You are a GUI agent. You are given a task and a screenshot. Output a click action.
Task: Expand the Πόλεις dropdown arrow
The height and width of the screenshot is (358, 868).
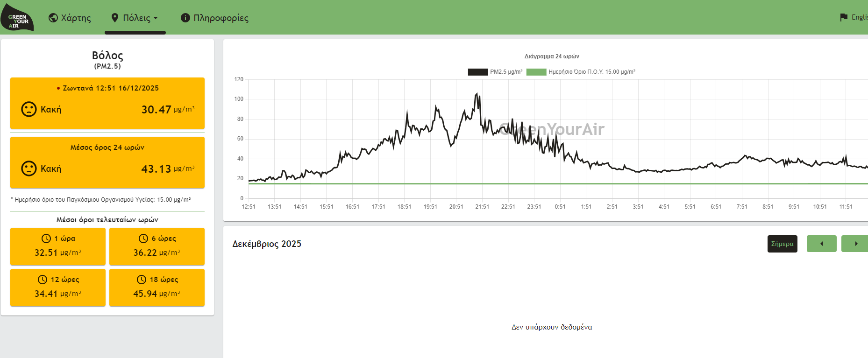click(x=156, y=18)
